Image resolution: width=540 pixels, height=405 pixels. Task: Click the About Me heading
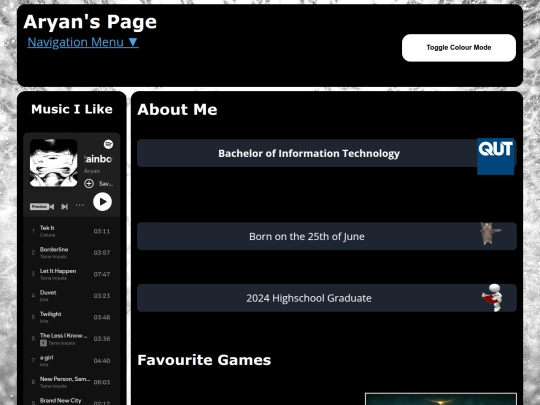(x=177, y=110)
